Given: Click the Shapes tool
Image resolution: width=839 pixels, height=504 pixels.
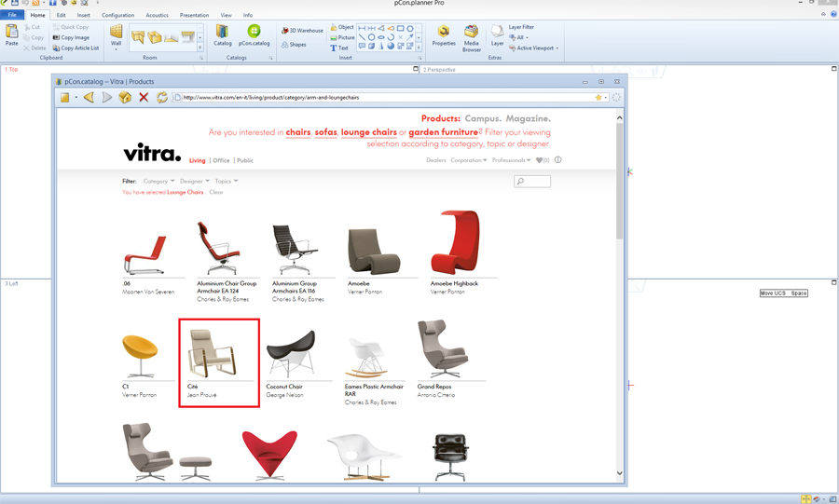Looking at the screenshot, I should pos(294,45).
